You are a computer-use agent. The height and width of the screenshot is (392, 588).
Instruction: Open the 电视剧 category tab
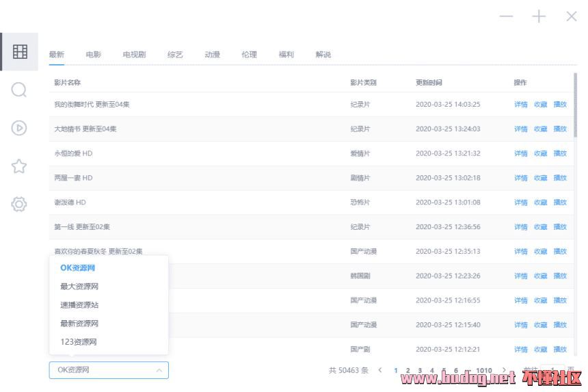click(x=134, y=55)
